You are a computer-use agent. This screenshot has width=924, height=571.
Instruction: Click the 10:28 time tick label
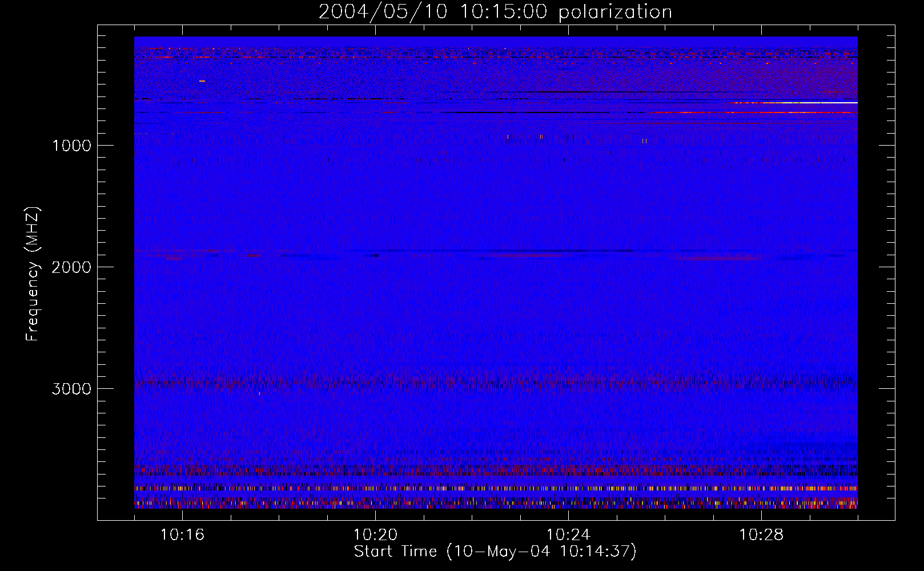[x=761, y=535]
